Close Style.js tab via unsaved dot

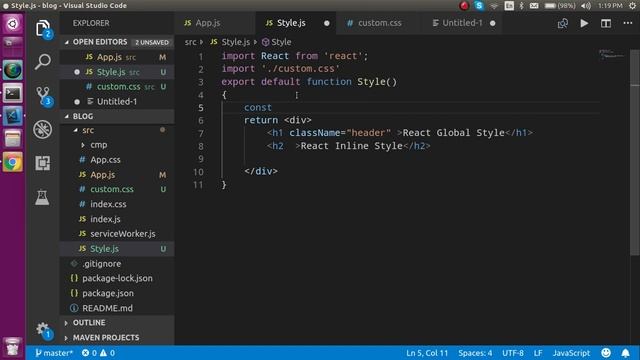pos(327,23)
